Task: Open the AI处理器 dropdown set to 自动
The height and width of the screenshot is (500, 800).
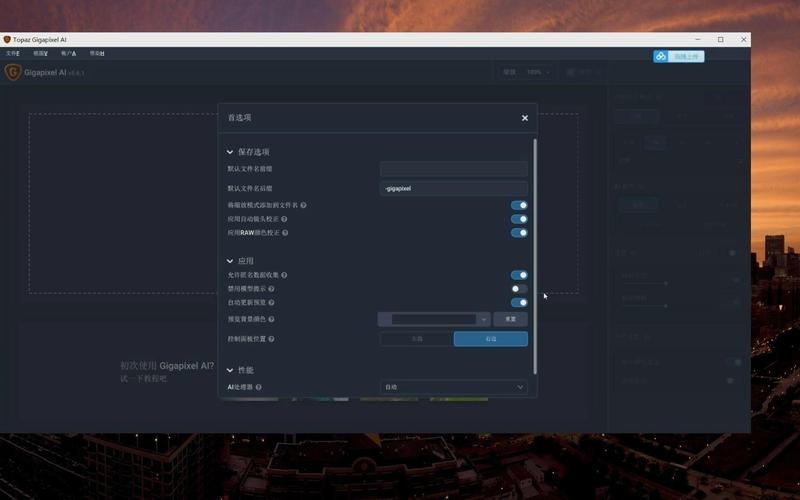Action: [x=454, y=387]
